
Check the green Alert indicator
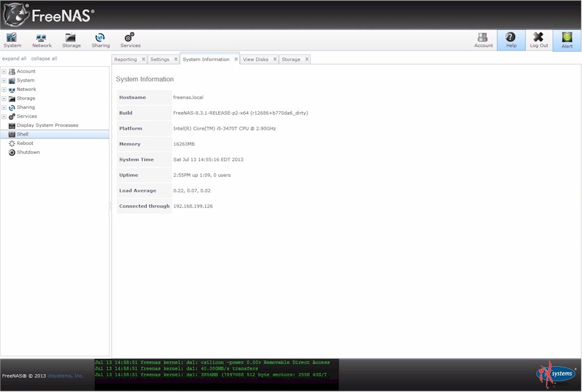click(x=567, y=41)
